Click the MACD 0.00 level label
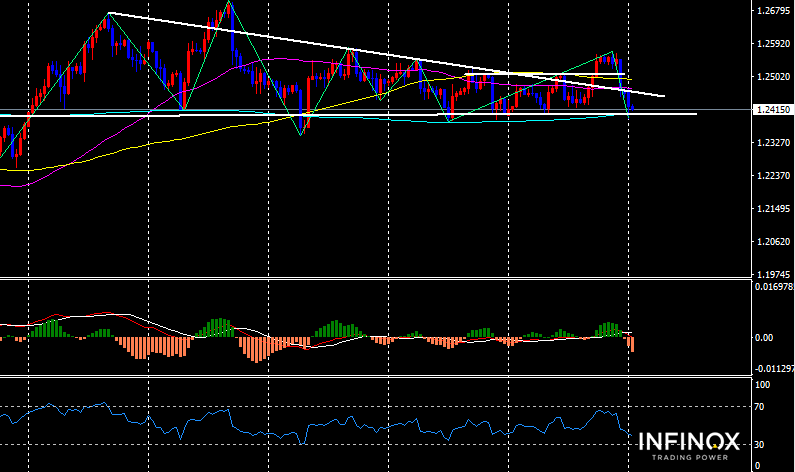 point(764,338)
